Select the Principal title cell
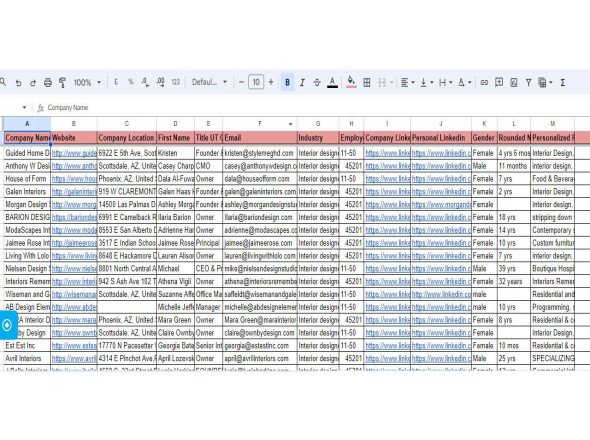Screen dimensions: 590x440 (x=208, y=243)
